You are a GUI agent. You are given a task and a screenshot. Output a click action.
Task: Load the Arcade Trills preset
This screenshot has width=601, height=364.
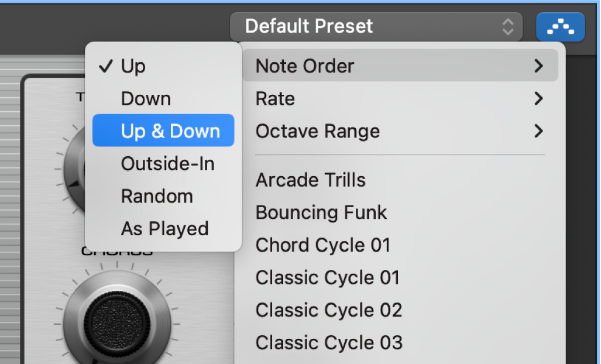310,180
